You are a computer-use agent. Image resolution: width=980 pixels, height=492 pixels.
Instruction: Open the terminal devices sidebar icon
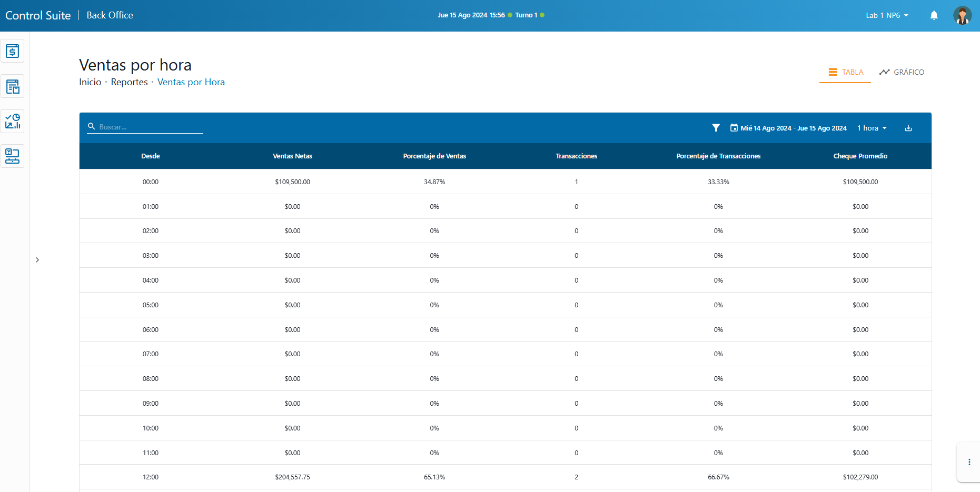tap(12, 156)
